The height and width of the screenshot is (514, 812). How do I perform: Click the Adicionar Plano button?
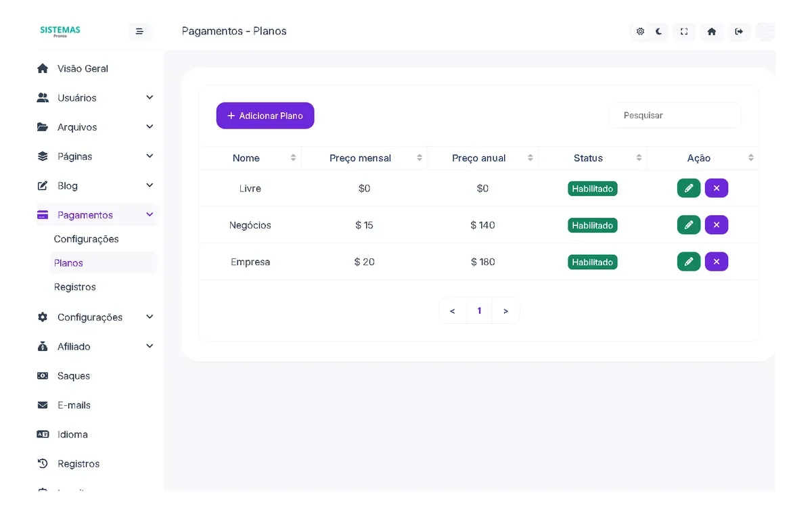(x=265, y=116)
